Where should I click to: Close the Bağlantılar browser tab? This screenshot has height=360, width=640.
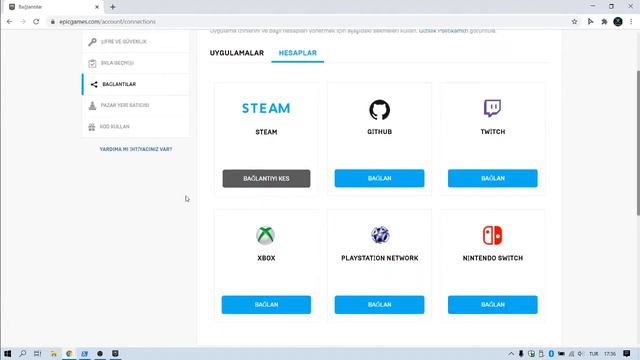[x=97, y=7]
